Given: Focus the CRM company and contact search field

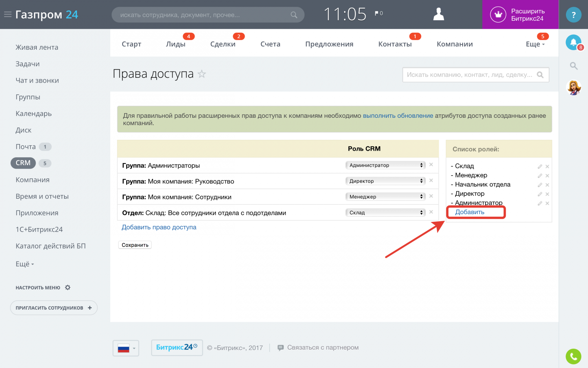Looking at the screenshot, I should pos(476,75).
